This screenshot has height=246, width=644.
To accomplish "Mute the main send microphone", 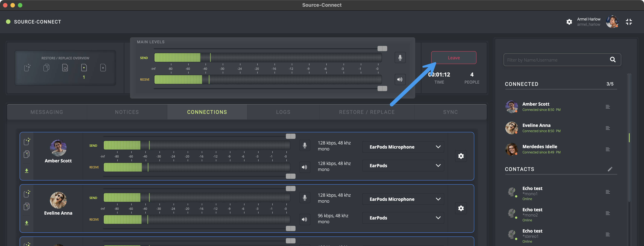I will 400,58.
